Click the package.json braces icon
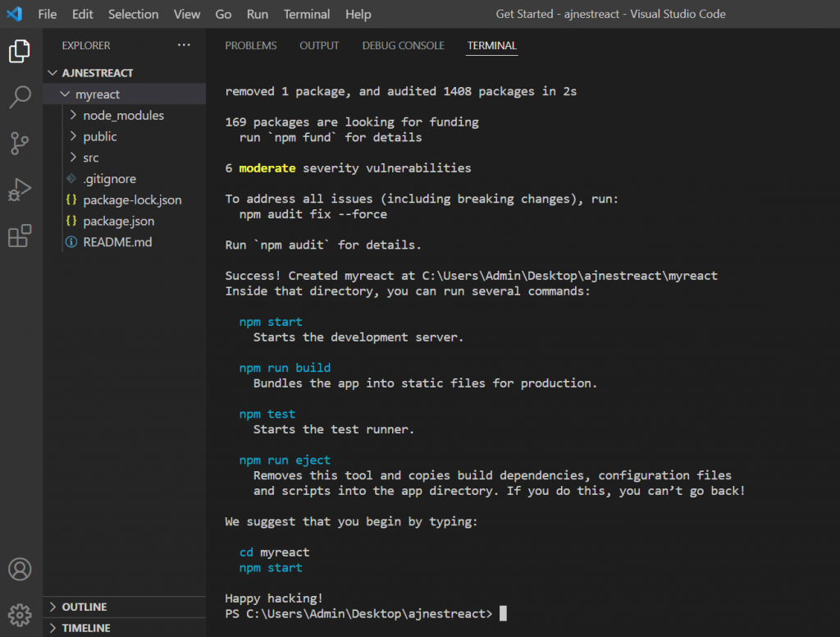Image resolution: width=840 pixels, height=637 pixels. tap(71, 220)
